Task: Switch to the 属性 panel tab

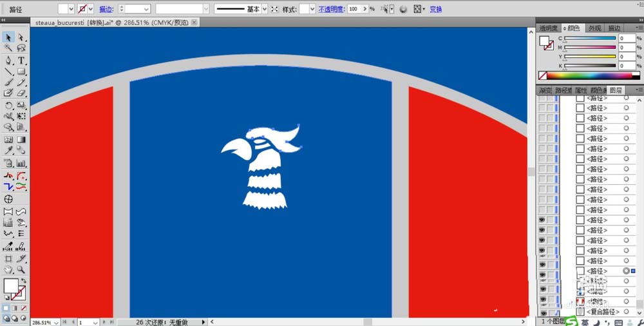Action: click(x=581, y=90)
